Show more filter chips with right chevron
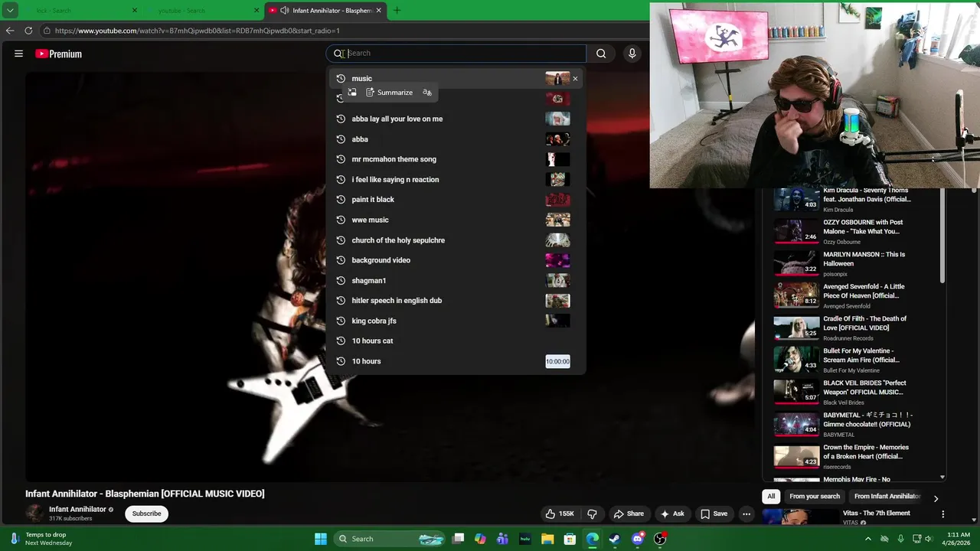Screen dimensions: 980x551 (936, 498)
